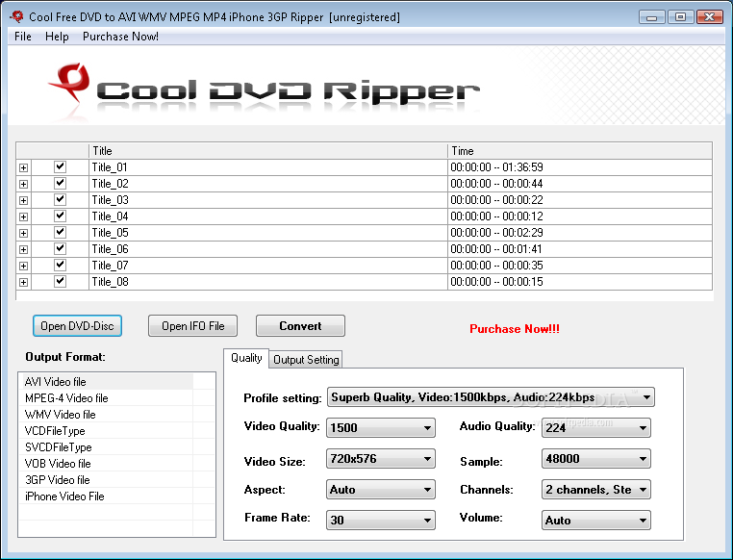Select MPEG-4 Video file output format
The height and width of the screenshot is (560, 733).
click(108, 397)
